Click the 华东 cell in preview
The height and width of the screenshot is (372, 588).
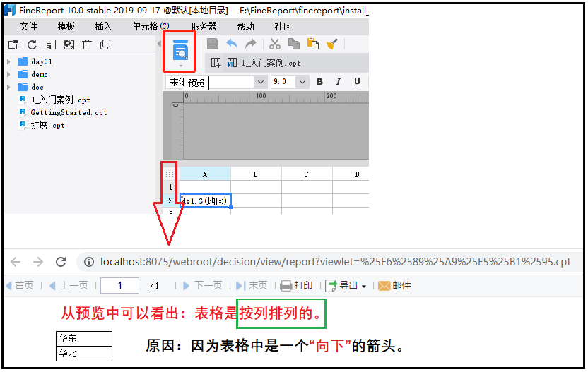tap(84, 339)
